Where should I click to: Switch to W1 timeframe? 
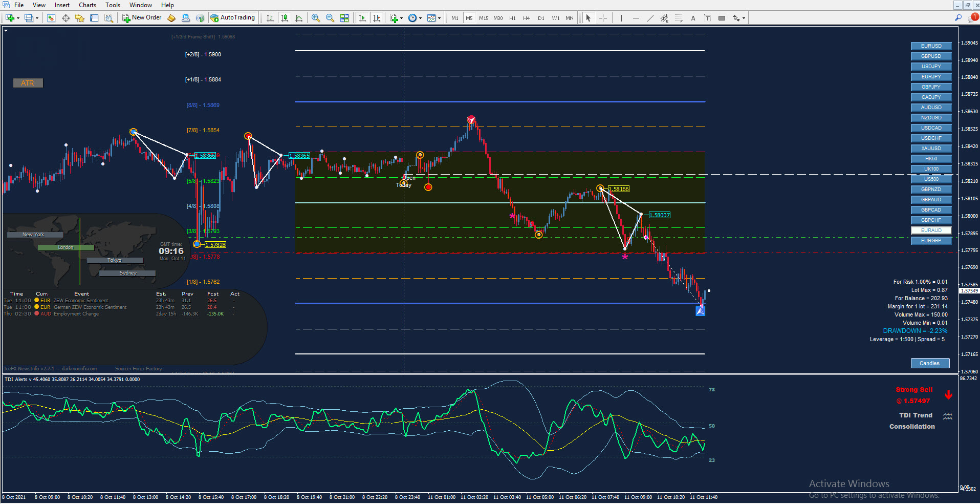click(x=556, y=18)
